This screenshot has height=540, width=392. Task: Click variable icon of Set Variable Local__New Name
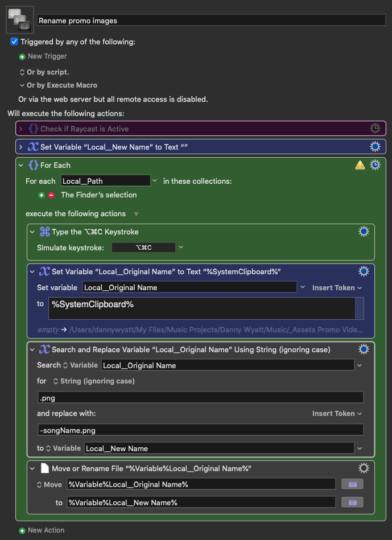33,147
